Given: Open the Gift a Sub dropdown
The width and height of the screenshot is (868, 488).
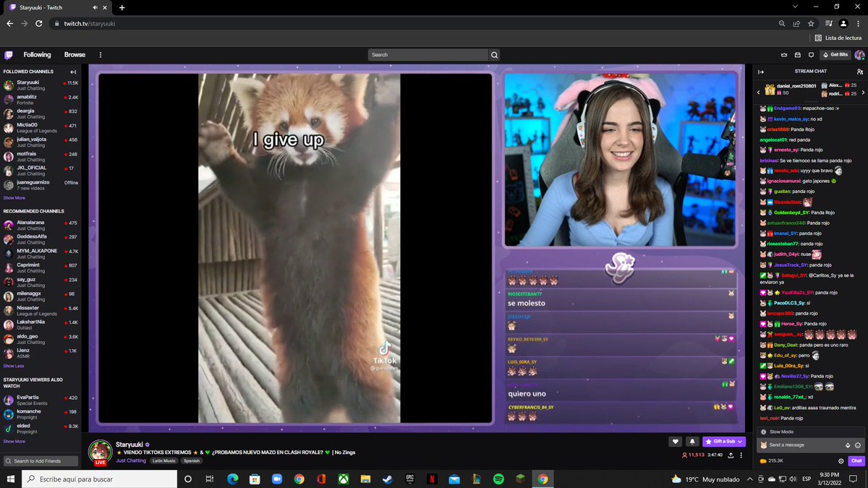Looking at the screenshot, I should (x=724, y=441).
